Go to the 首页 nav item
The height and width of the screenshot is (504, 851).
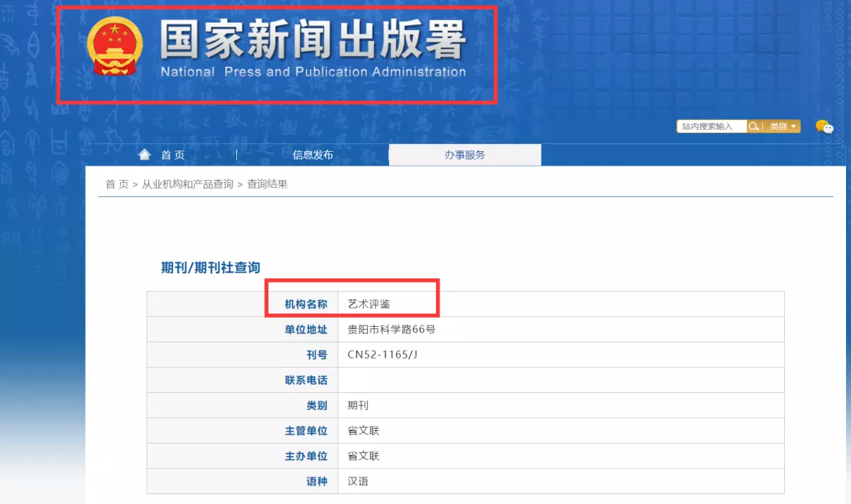point(173,155)
